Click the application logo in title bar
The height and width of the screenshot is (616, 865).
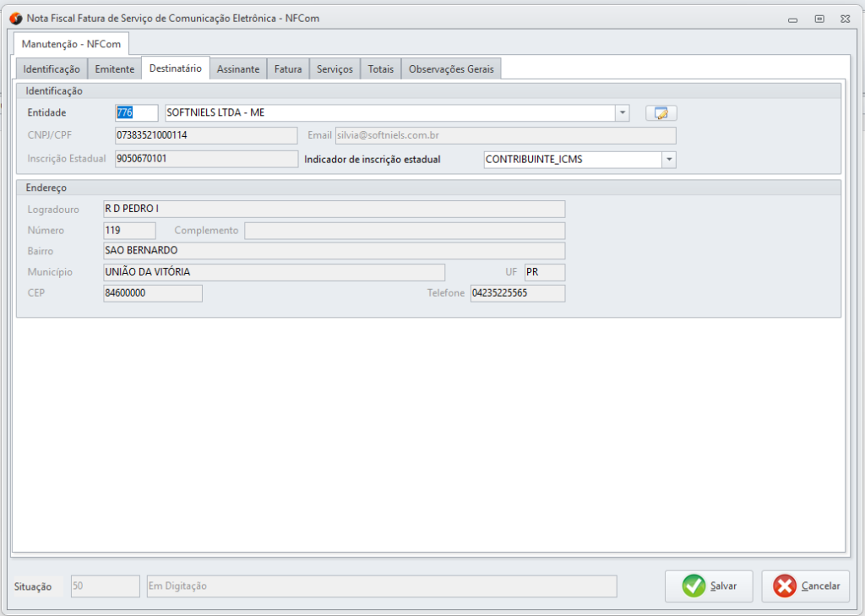[15, 18]
